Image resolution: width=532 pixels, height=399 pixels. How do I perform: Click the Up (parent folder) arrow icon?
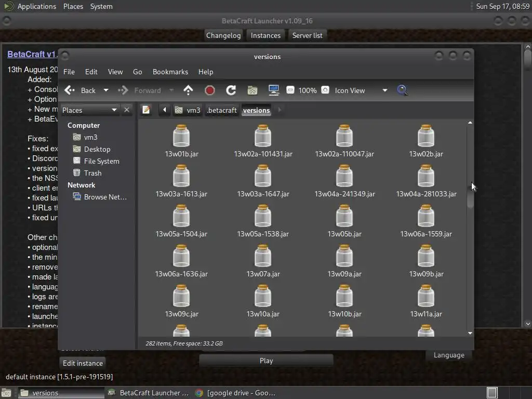pos(188,90)
